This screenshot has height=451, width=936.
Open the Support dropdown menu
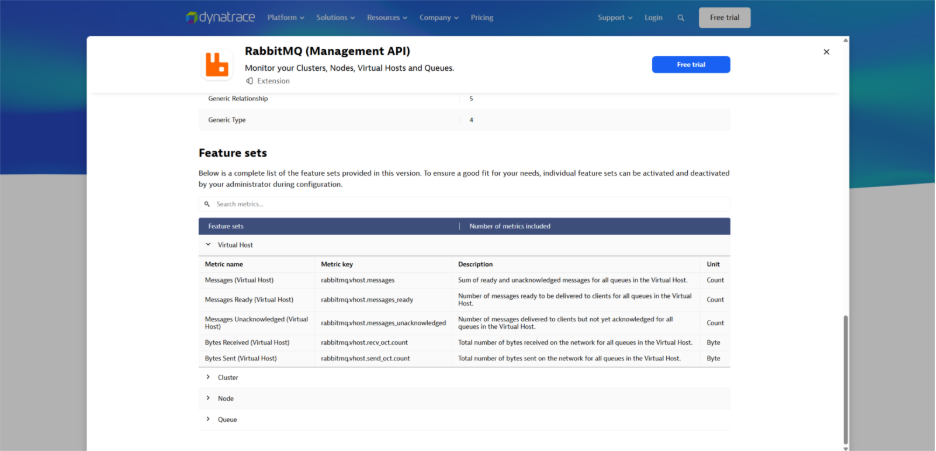(x=615, y=18)
